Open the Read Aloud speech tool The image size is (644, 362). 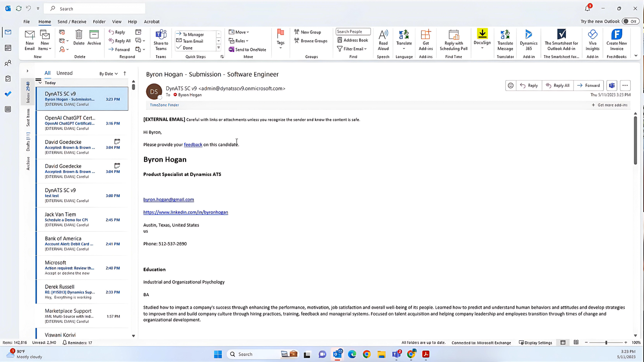coord(383,40)
